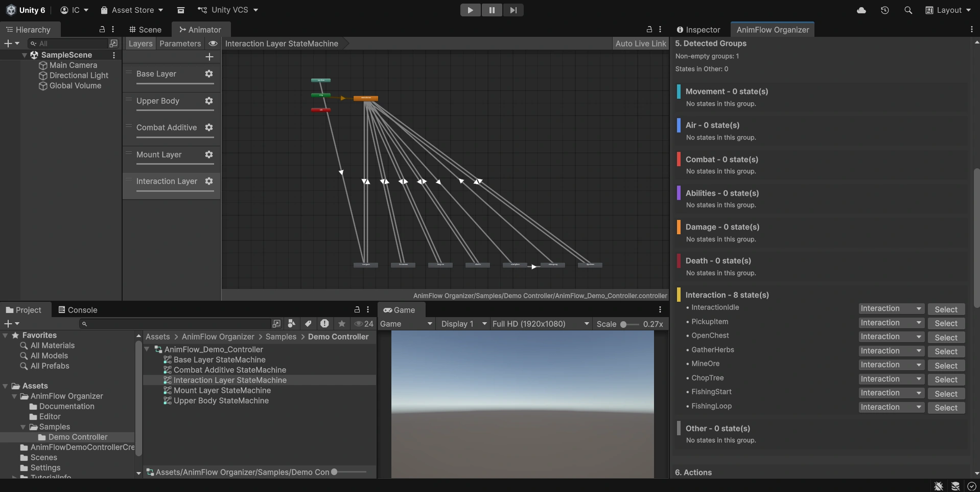Toggle Animator parameters panel visibility eye icon
Screen dimensions: 980x492
pos(213,43)
